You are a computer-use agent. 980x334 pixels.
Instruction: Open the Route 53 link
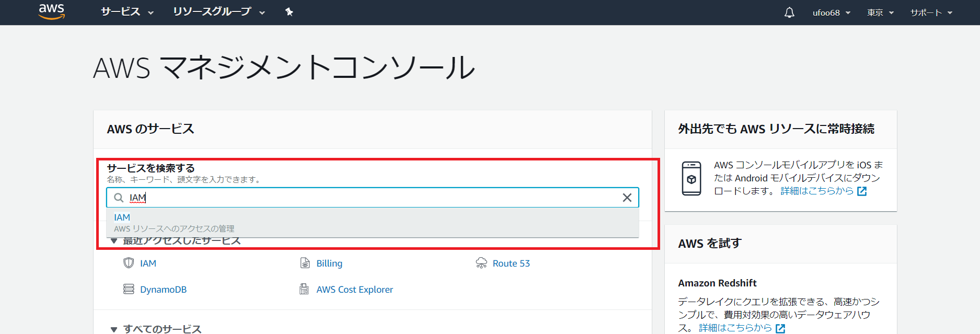coord(511,263)
